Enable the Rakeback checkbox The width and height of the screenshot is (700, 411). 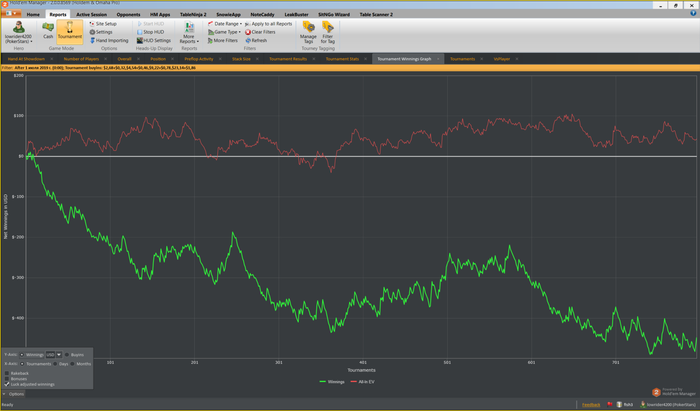[7, 373]
